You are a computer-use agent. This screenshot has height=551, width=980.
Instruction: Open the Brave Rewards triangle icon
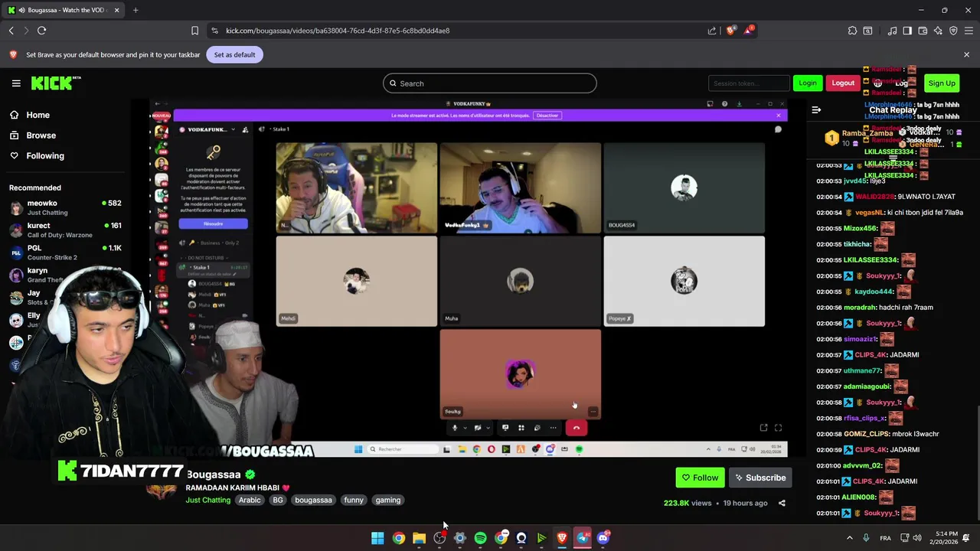[x=750, y=31]
